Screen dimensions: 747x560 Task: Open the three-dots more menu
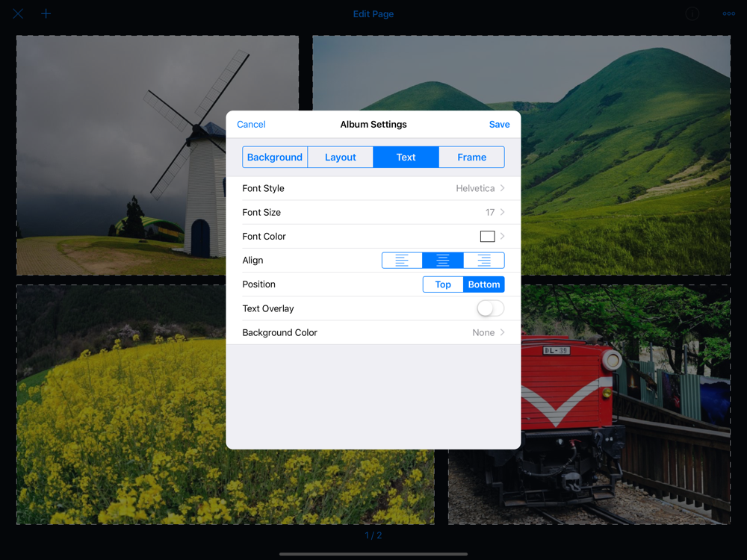728,13
